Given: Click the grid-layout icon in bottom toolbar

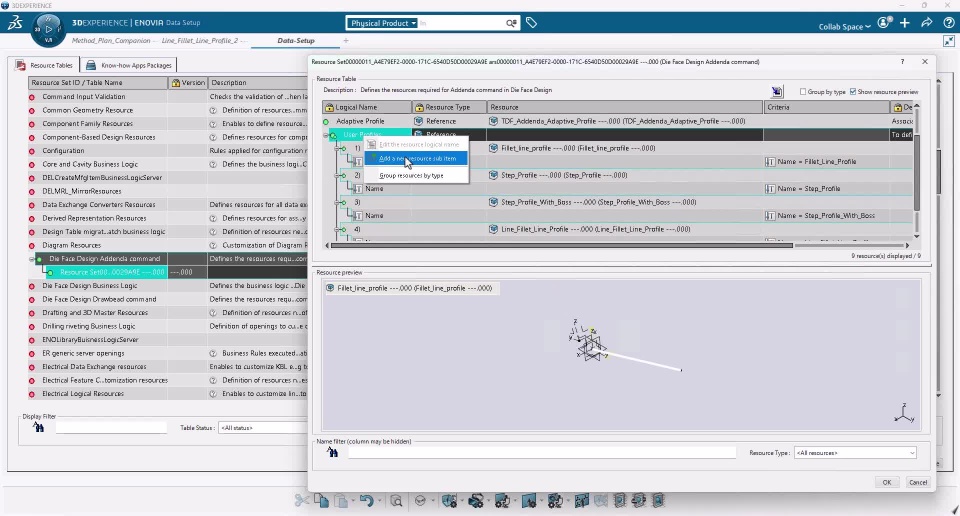Looking at the screenshot, I should point(581,501).
